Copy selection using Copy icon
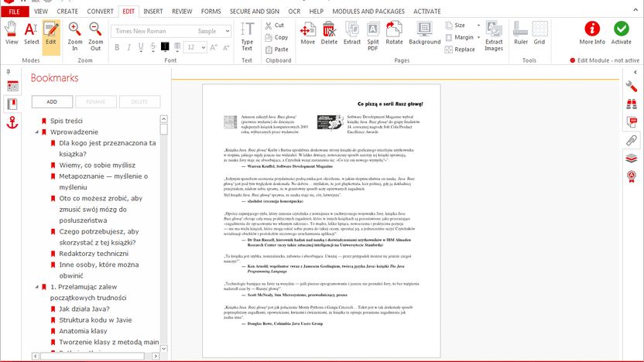This screenshot has height=362, width=644. 276,37
